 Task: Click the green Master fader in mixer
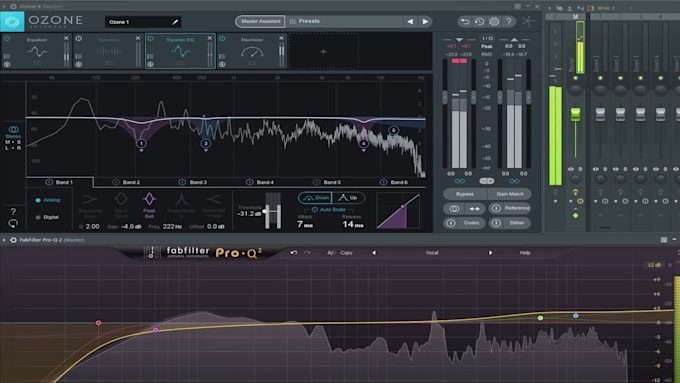click(x=575, y=115)
